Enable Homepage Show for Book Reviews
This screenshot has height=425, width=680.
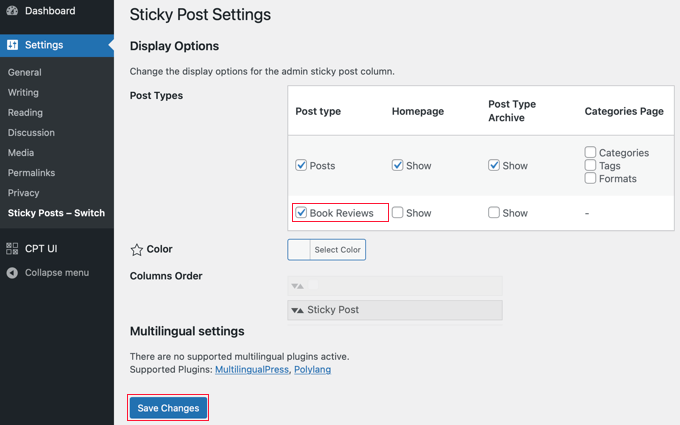pos(398,213)
